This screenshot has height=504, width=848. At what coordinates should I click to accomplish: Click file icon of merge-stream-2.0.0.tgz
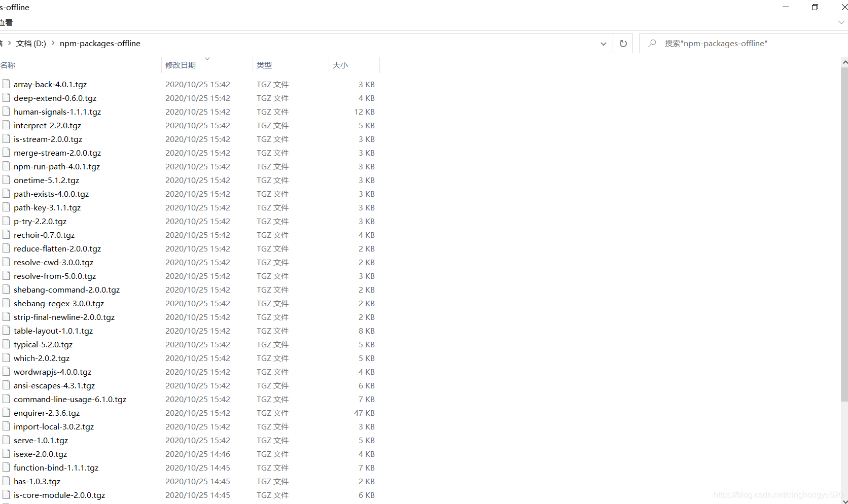tap(6, 152)
